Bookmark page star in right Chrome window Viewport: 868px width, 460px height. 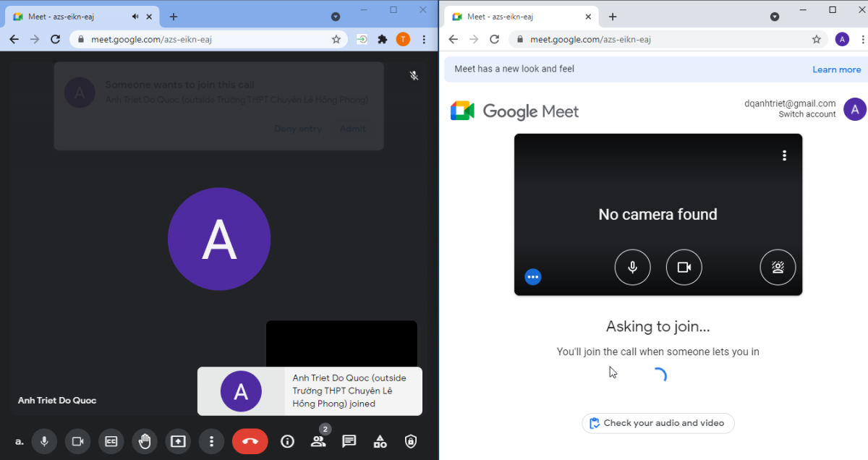click(x=817, y=40)
